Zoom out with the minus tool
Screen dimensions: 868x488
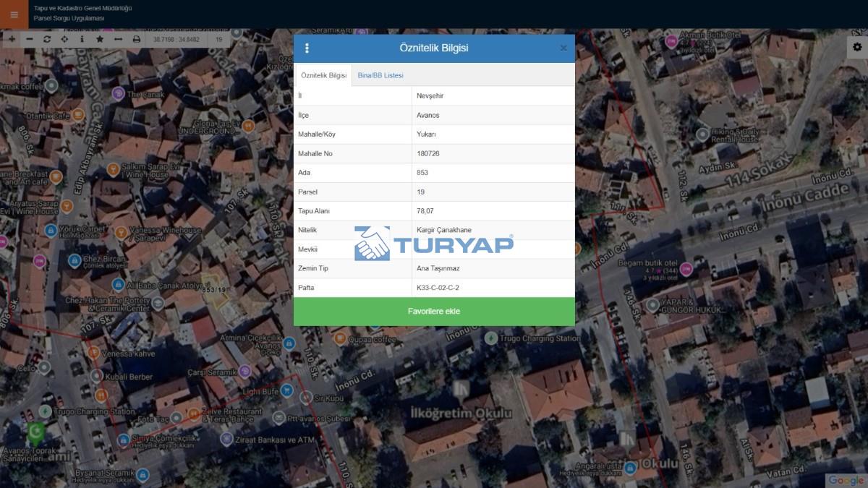click(x=30, y=39)
